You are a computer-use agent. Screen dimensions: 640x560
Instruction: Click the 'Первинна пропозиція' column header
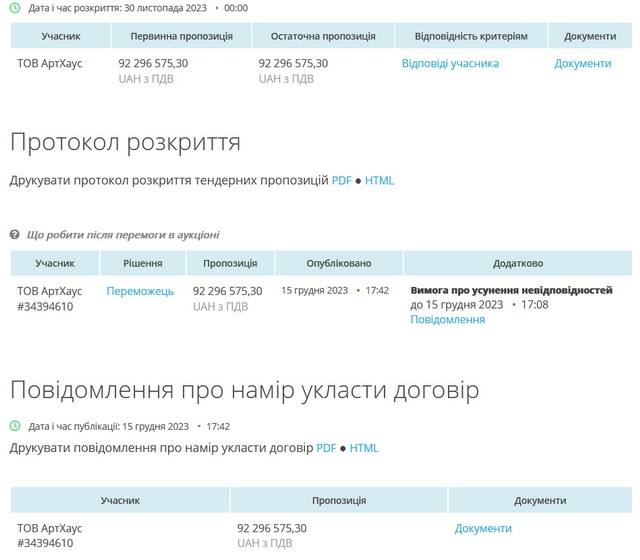[x=182, y=36]
